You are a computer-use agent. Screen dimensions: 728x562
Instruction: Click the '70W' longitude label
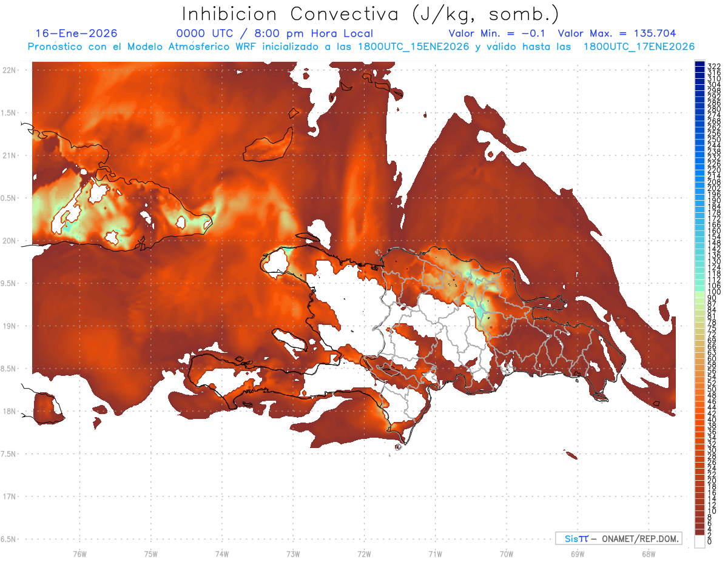point(506,554)
